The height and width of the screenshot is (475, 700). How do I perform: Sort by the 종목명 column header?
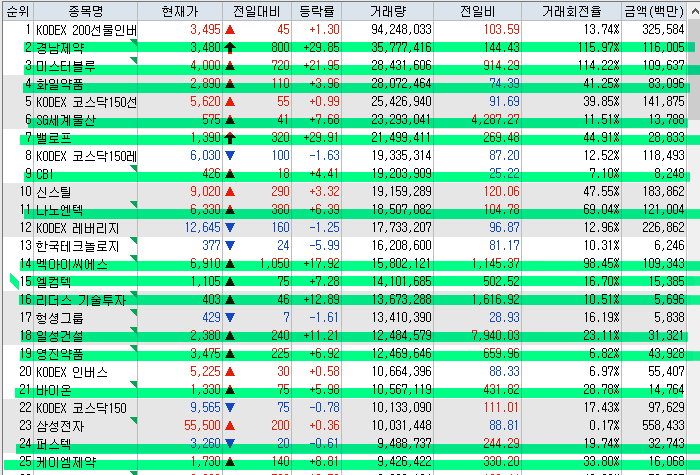point(85,11)
